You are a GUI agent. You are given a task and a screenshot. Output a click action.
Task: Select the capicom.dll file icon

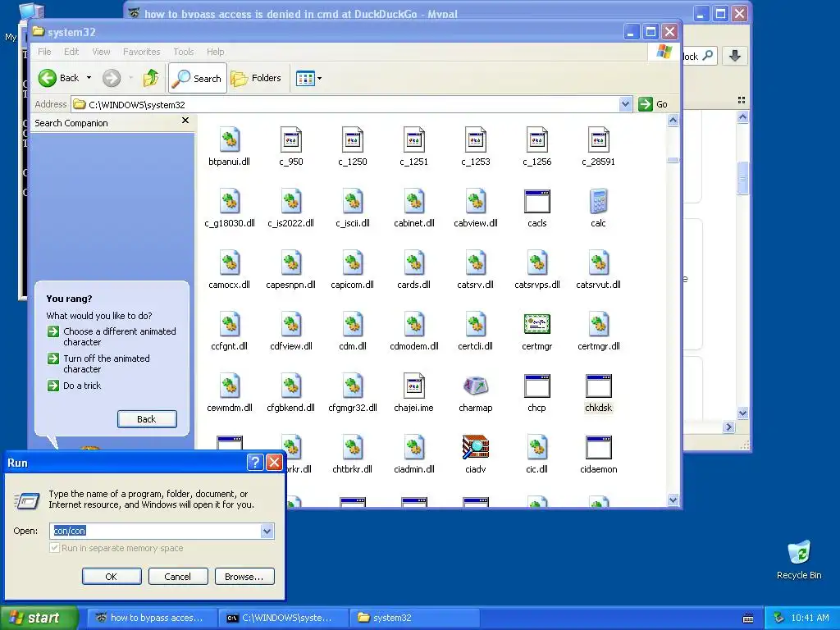click(x=353, y=263)
